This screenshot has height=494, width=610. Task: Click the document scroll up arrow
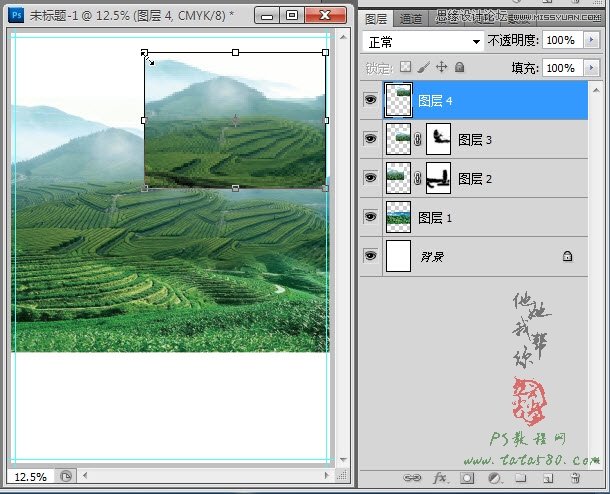coord(343,37)
